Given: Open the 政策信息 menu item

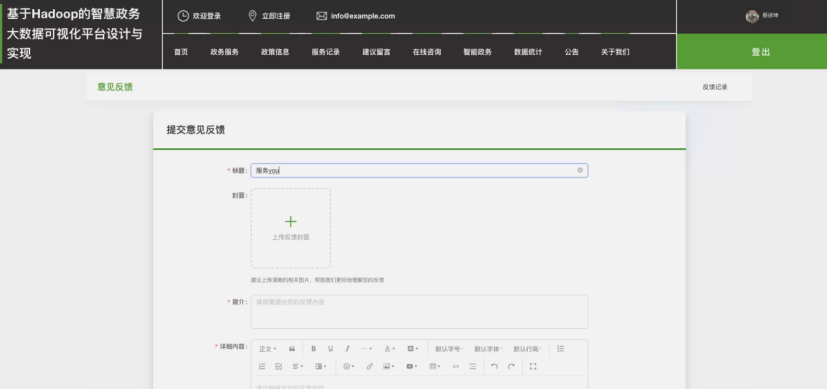Looking at the screenshot, I should pyautogui.click(x=275, y=52).
